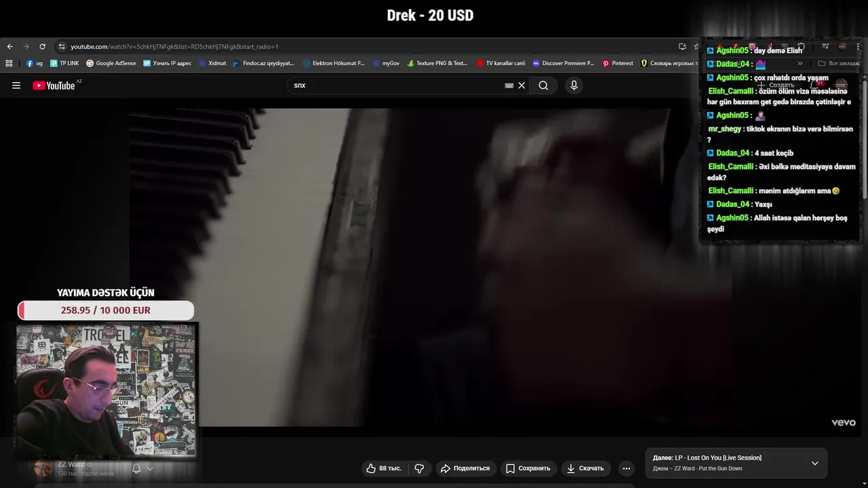
Task: Open the ZZ Ward channel name
Action: coord(71,464)
